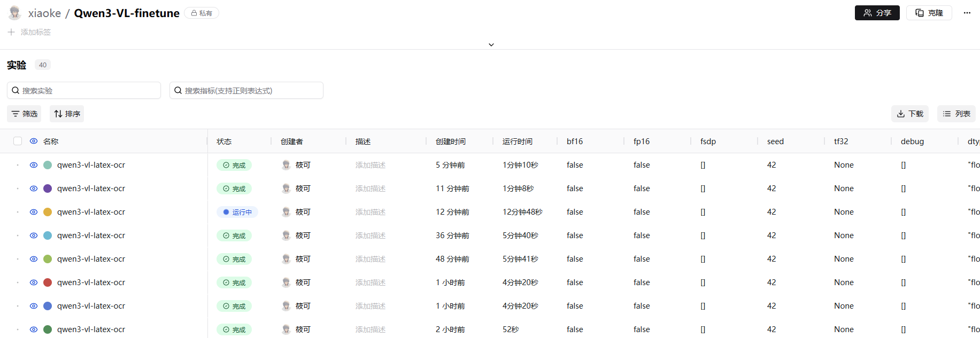Click the xiaoke user avatar icon
Screen dimensions: 980x338
pyautogui.click(x=15, y=13)
